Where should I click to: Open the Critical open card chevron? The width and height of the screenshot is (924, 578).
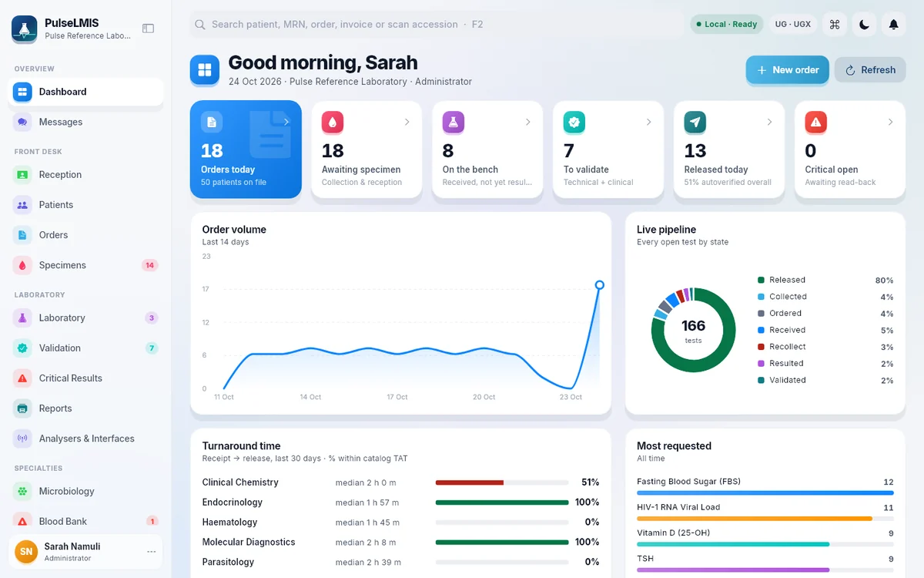click(891, 122)
